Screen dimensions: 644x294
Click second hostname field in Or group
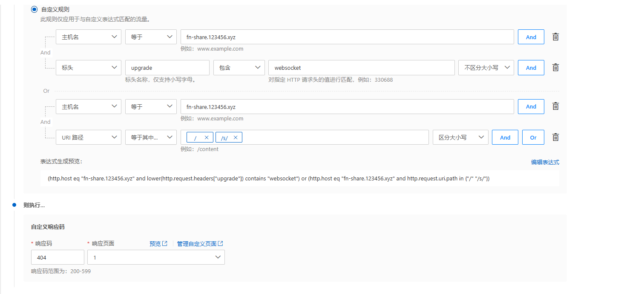pos(347,107)
